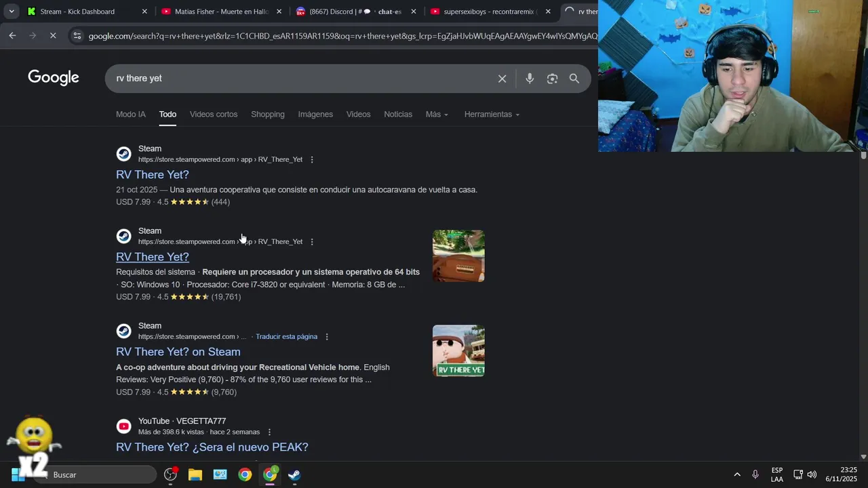
Task: Switch to the Stream - Kick Dashboard tab
Action: [x=77, y=12]
